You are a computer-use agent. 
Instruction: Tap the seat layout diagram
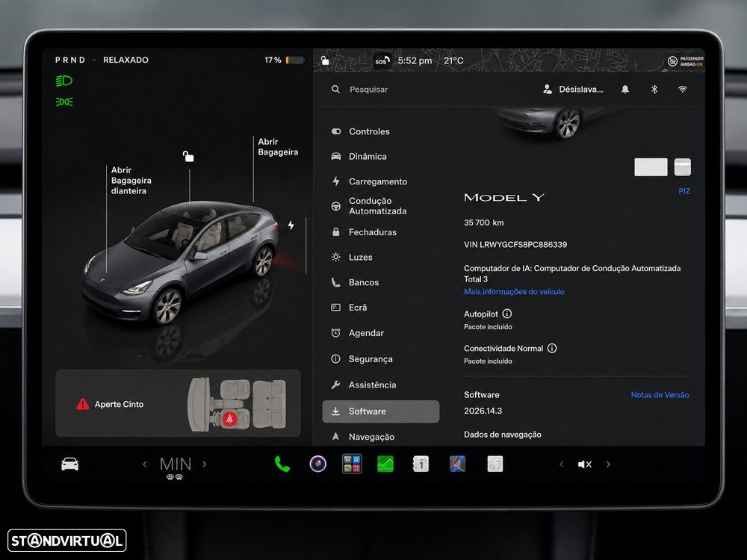click(x=238, y=404)
